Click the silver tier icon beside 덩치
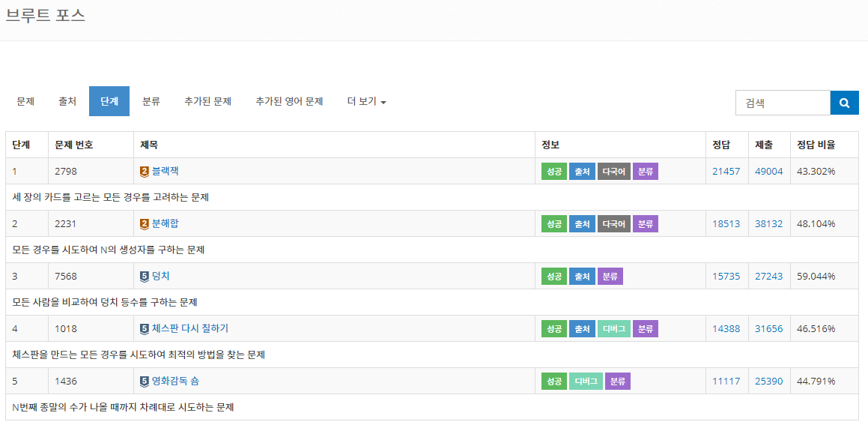Image resolution: width=868 pixels, height=428 pixels. (145, 276)
